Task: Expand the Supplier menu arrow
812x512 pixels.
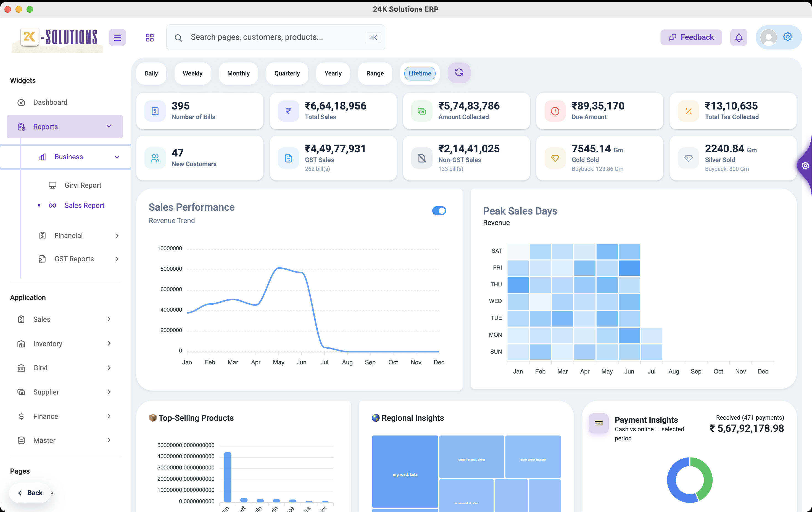Action: (x=109, y=391)
